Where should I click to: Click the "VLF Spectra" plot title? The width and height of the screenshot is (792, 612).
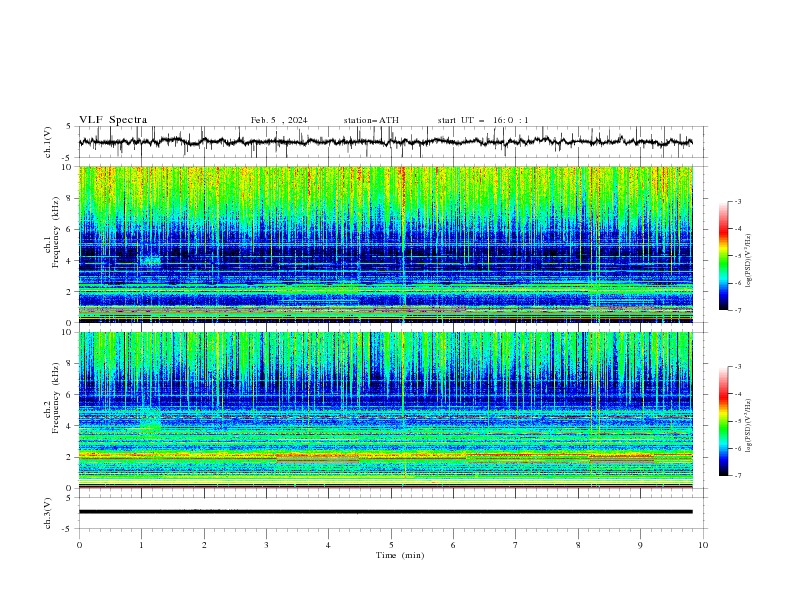[x=113, y=120]
